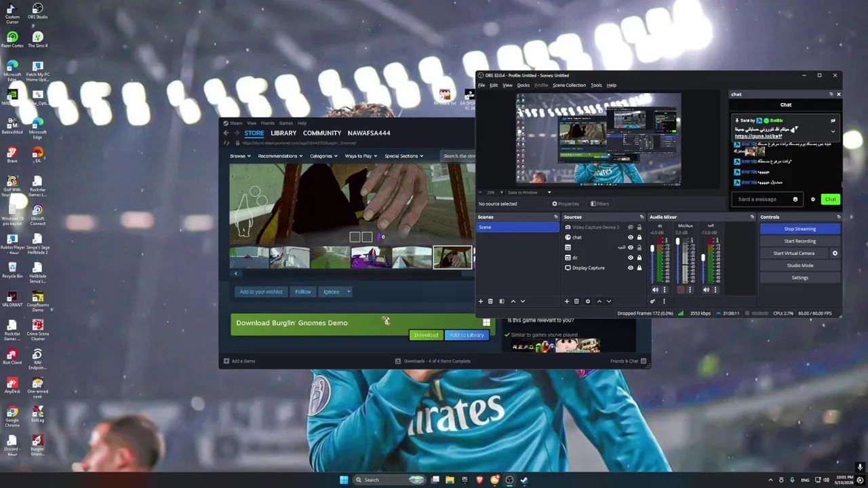Pop out the Sources dock
The width and height of the screenshot is (868, 488).
642,217
